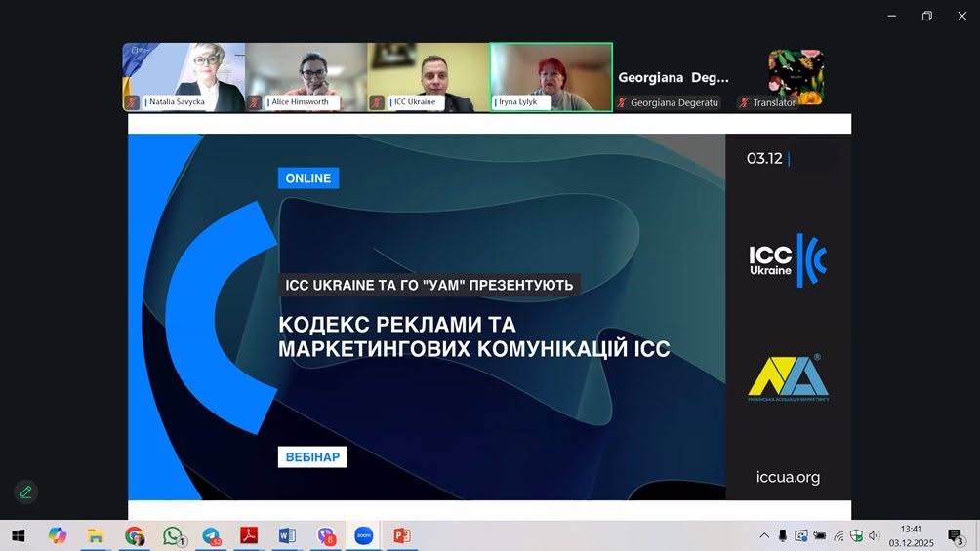The height and width of the screenshot is (551, 980).
Task: Open the volume control tray icon
Action: (874, 535)
